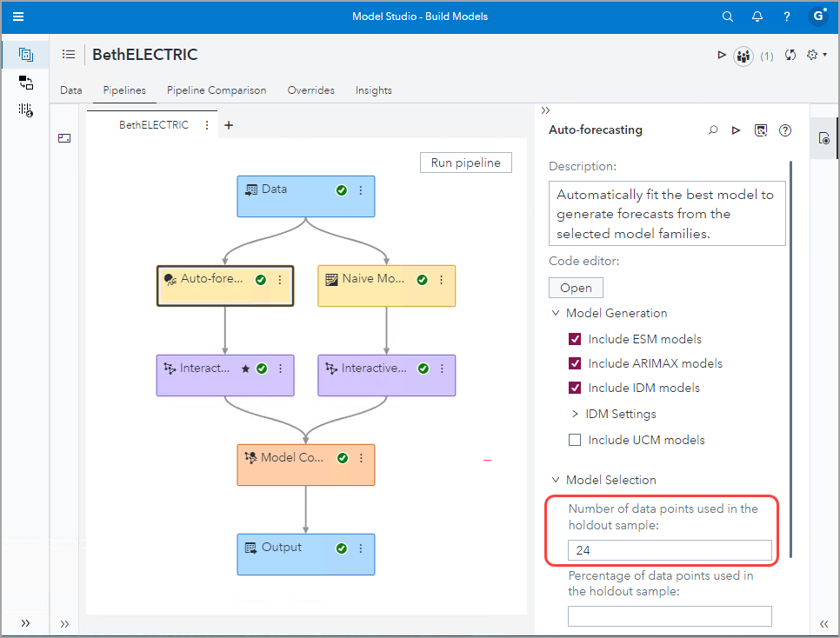Open the Overrides tab

pyautogui.click(x=310, y=90)
